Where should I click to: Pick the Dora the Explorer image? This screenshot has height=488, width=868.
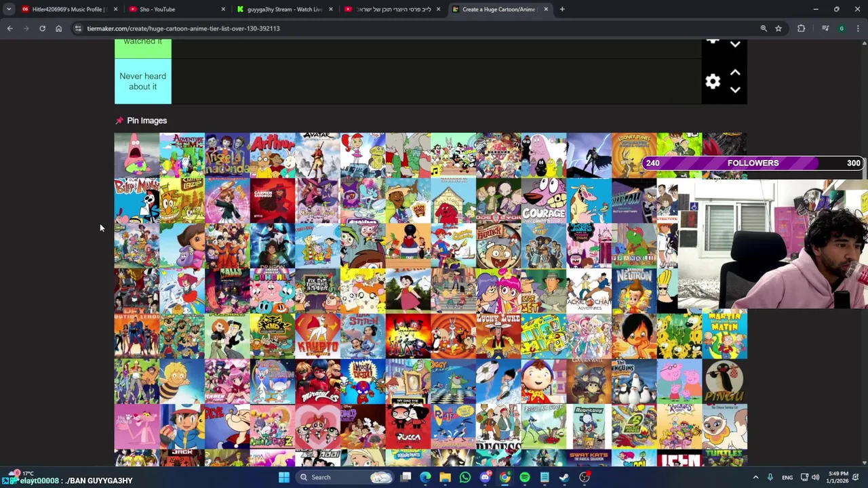pos(182,245)
